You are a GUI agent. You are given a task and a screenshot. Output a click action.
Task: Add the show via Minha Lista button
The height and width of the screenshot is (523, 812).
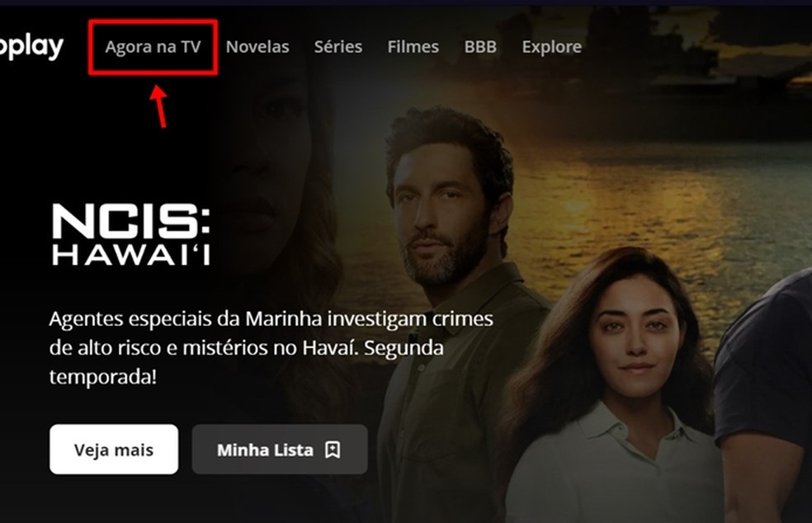pos(280,450)
